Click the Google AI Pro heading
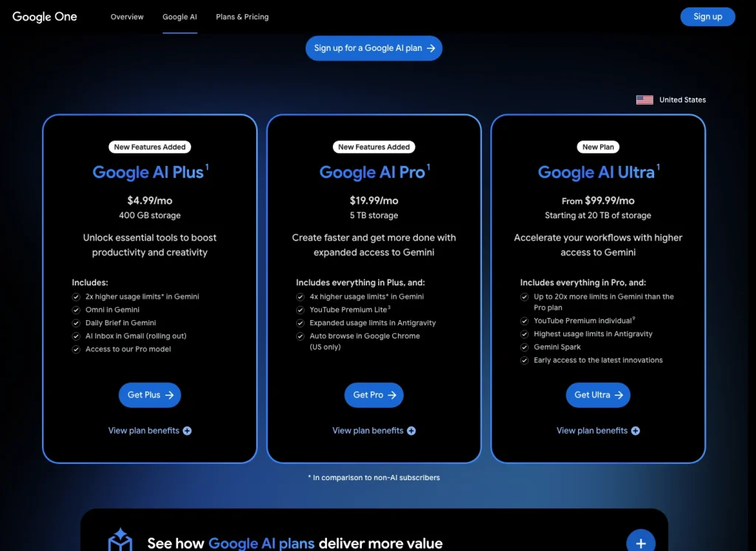This screenshot has width=756, height=551. tap(374, 172)
